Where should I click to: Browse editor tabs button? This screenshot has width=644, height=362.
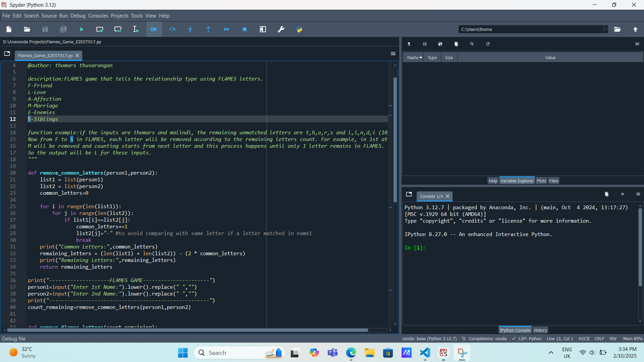(x=7, y=54)
